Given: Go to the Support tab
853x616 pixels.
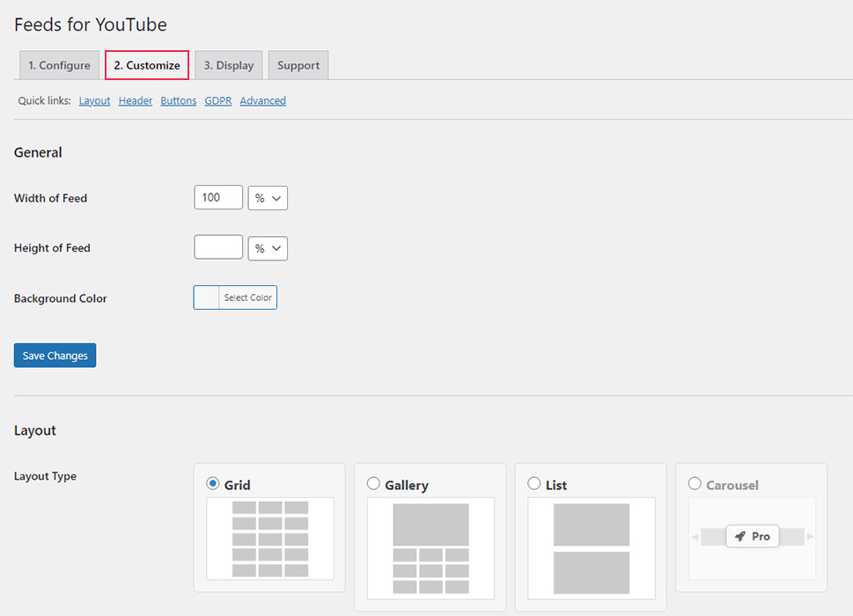Looking at the screenshot, I should tap(298, 65).
